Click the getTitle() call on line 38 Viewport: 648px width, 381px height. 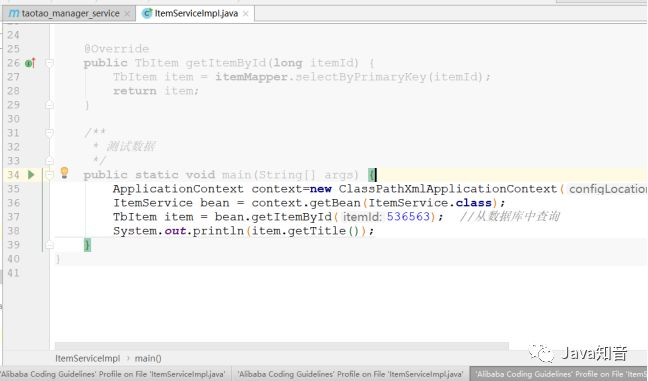(323, 231)
